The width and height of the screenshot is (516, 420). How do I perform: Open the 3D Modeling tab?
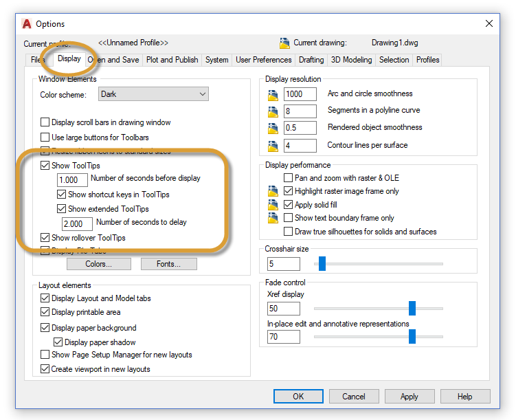352,60
